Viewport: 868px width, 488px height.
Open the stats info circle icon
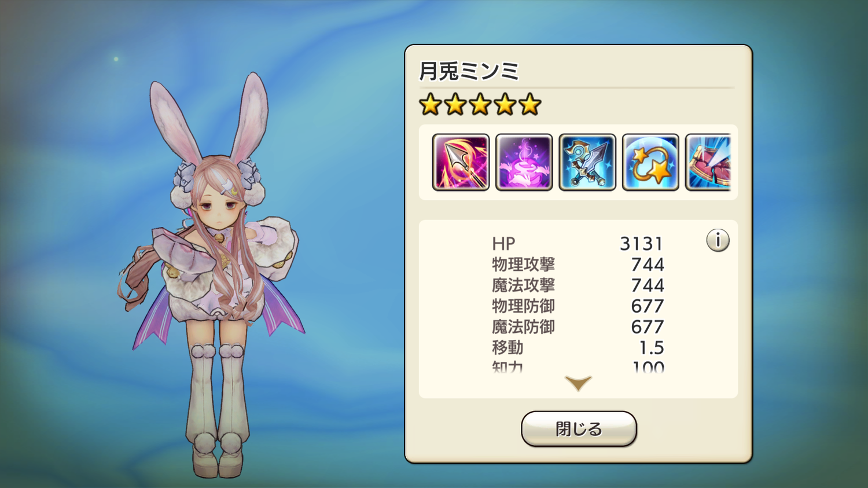(718, 240)
